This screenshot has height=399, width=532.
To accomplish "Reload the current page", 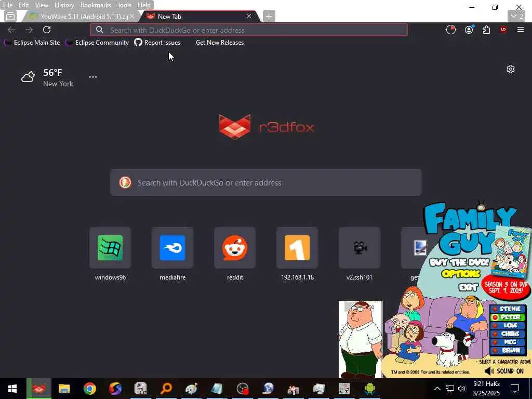I will pyautogui.click(x=47, y=30).
